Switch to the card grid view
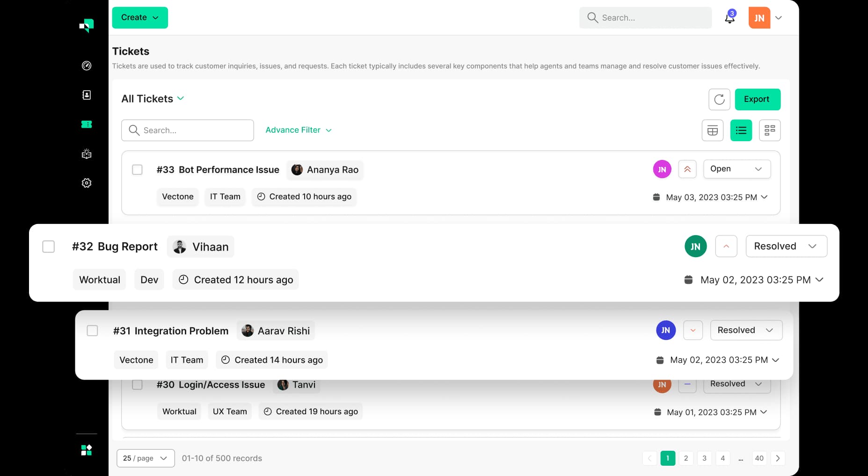Viewport: 868px width, 476px height. pyautogui.click(x=769, y=130)
